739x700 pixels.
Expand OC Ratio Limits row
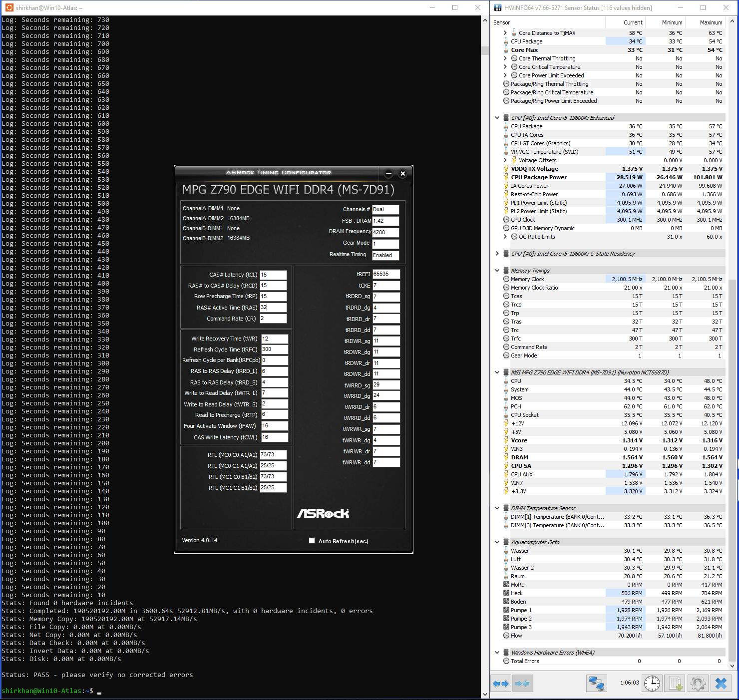[x=505, y=237]
